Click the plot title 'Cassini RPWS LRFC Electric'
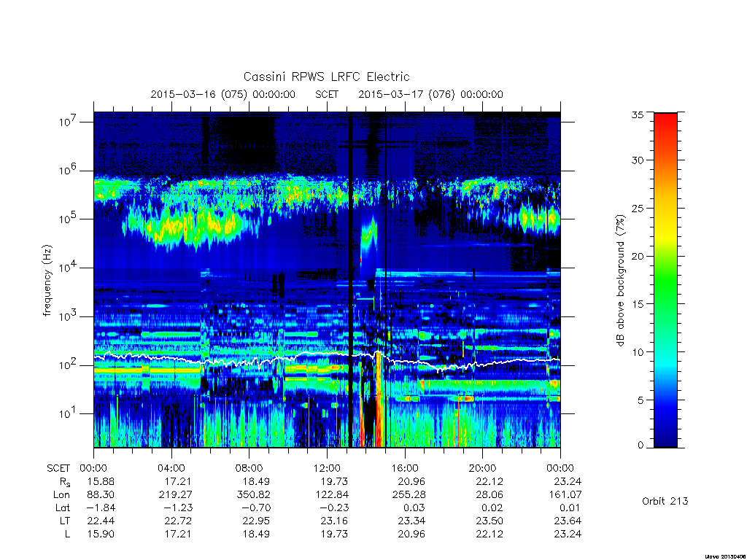 point(326,77)
